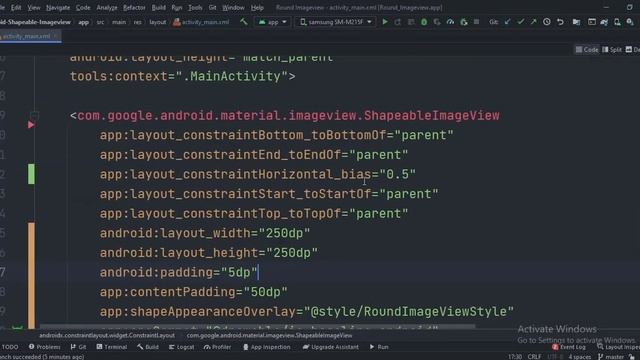Open the Upgrade Assistant tool window

[331, 347]
